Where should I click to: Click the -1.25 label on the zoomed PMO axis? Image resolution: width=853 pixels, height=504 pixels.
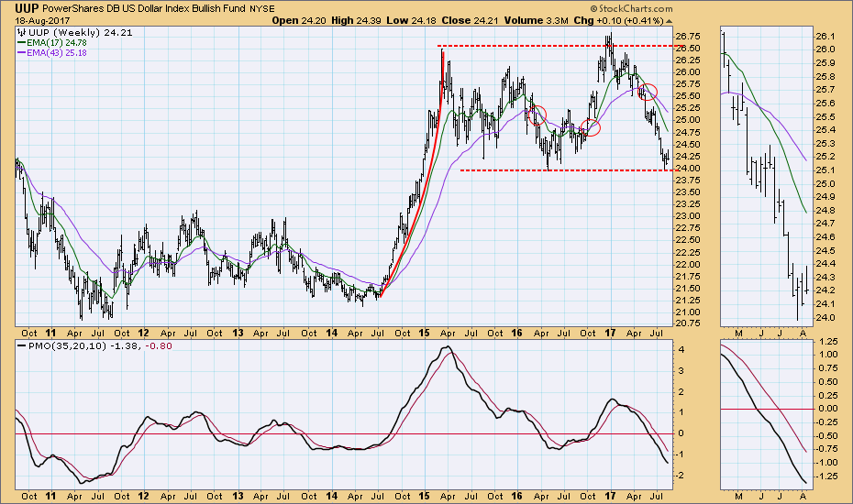[827, 477]
